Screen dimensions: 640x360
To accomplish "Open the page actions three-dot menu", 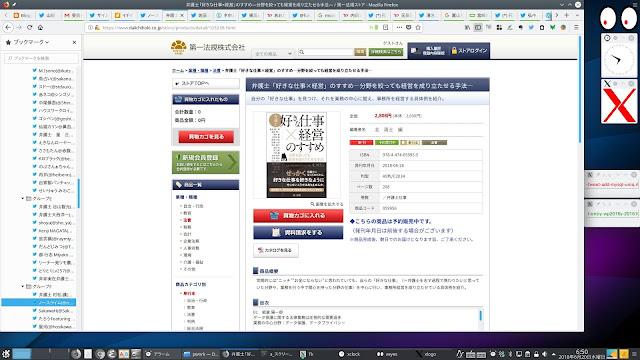I will click(x=399, y=27).
